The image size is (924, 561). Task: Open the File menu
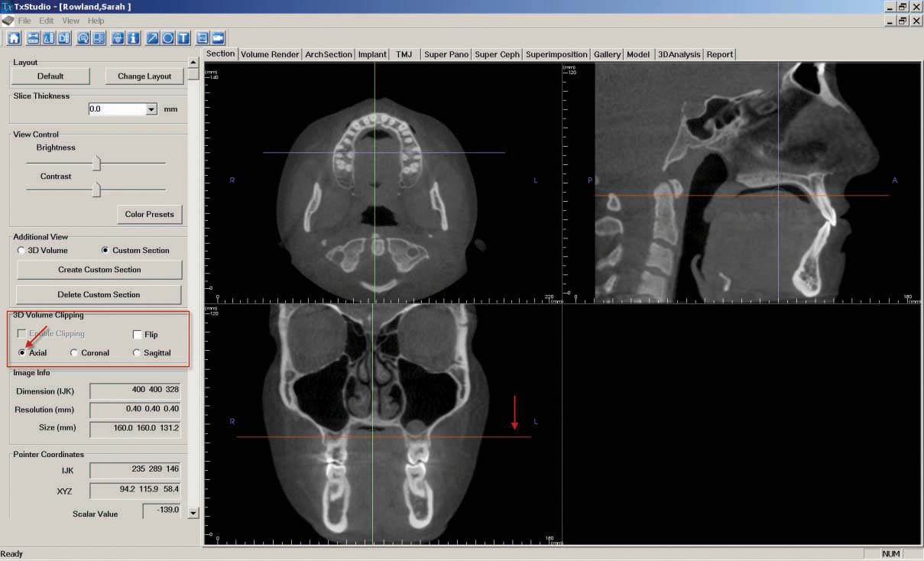pos(24,21)
